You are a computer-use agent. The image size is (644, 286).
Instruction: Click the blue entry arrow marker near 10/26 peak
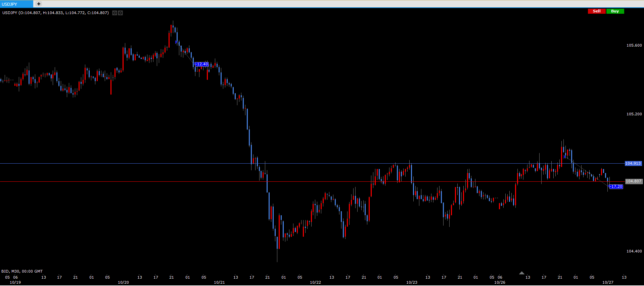point(565,157)
